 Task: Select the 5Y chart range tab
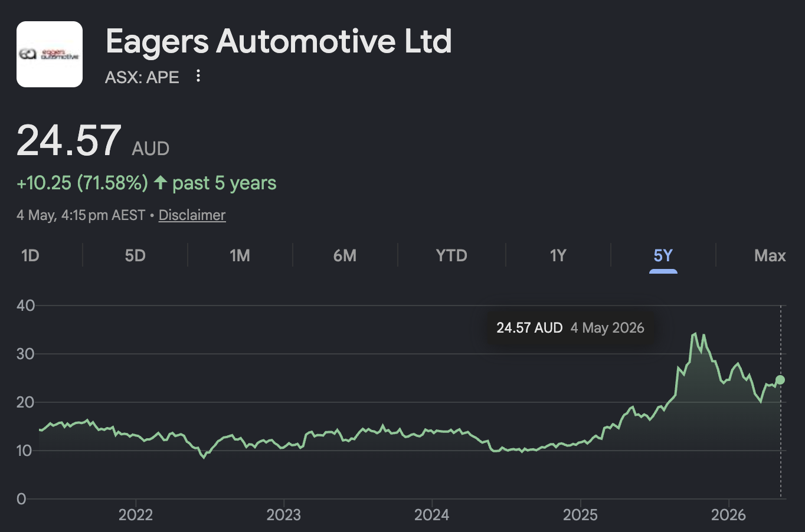pos(663,255)
